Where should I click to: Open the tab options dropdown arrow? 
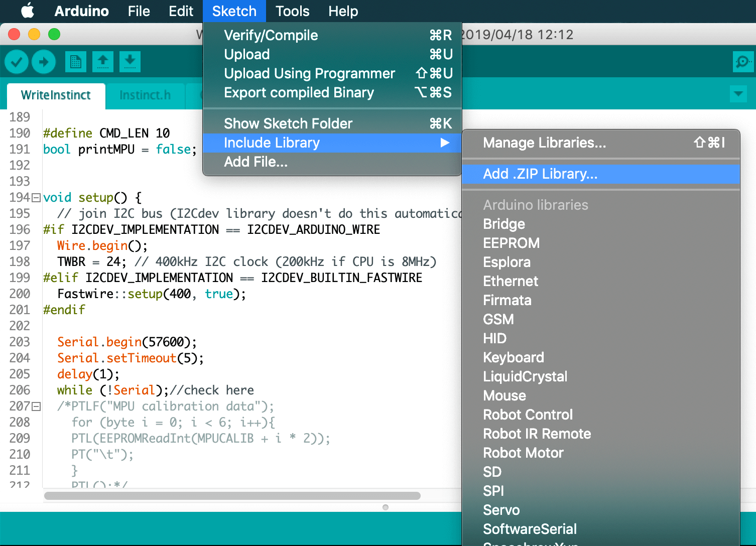pyautogui.click(x=738, y=94)
